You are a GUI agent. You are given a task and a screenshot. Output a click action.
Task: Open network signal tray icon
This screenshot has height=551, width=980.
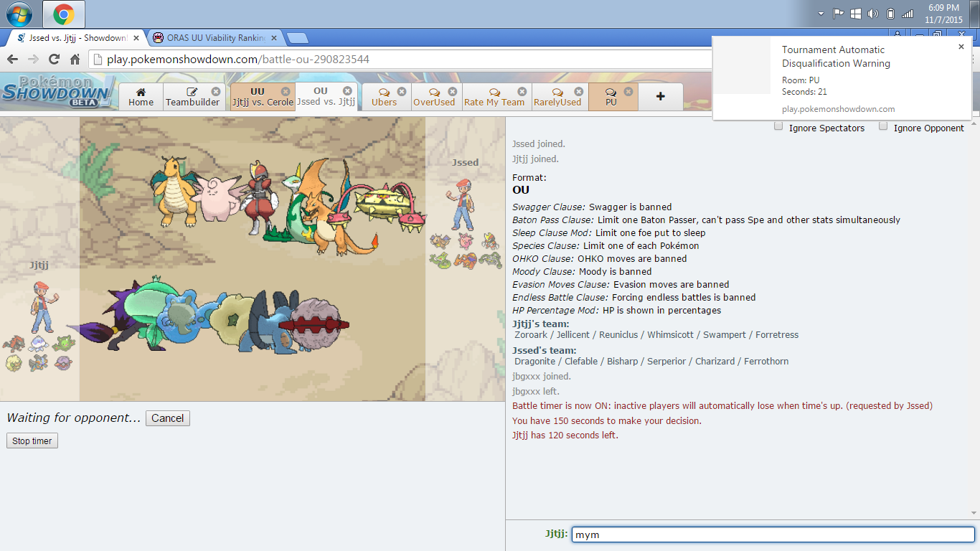908,14
